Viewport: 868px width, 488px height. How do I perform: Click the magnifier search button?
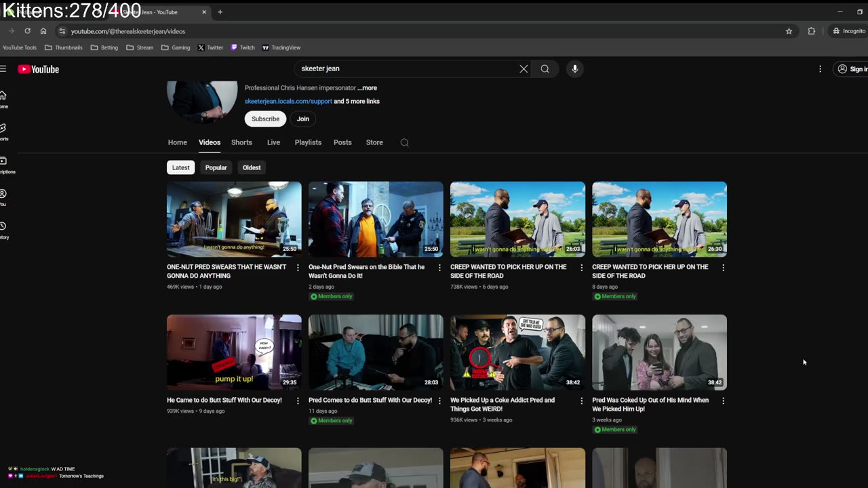545,68
